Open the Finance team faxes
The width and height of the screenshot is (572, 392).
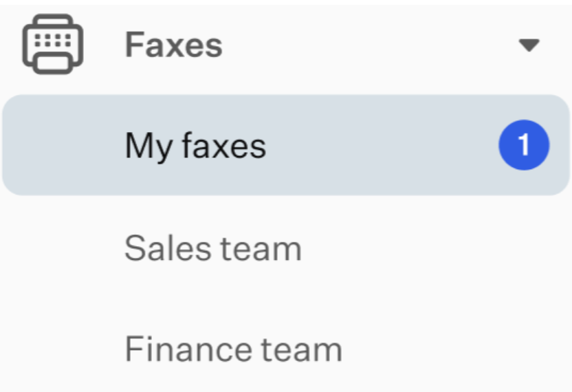(234, 349)
